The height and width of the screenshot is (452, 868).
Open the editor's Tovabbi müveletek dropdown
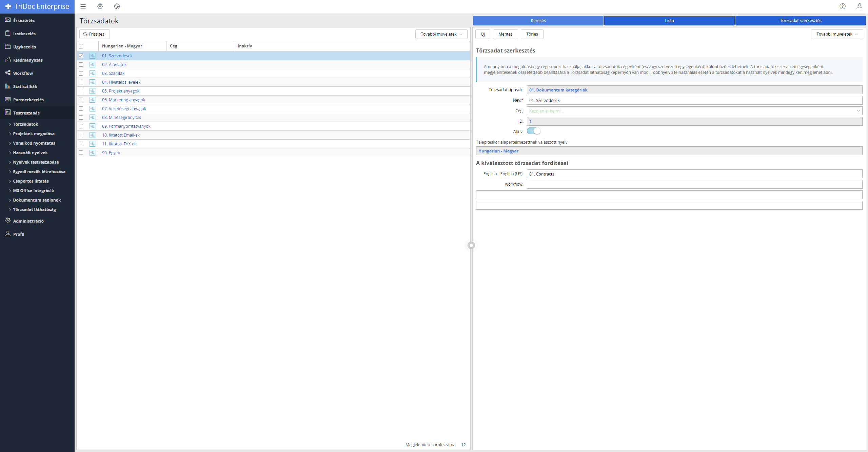[837, 34]
